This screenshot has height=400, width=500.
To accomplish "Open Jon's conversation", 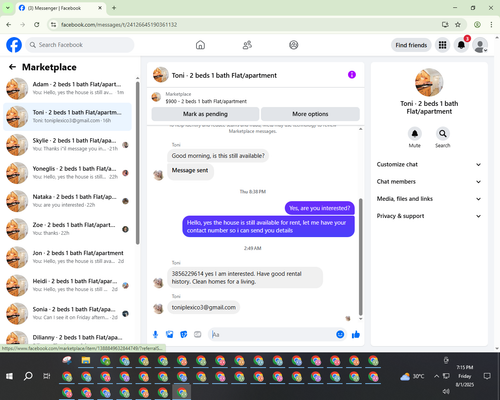I will click(x=67, y=257).
